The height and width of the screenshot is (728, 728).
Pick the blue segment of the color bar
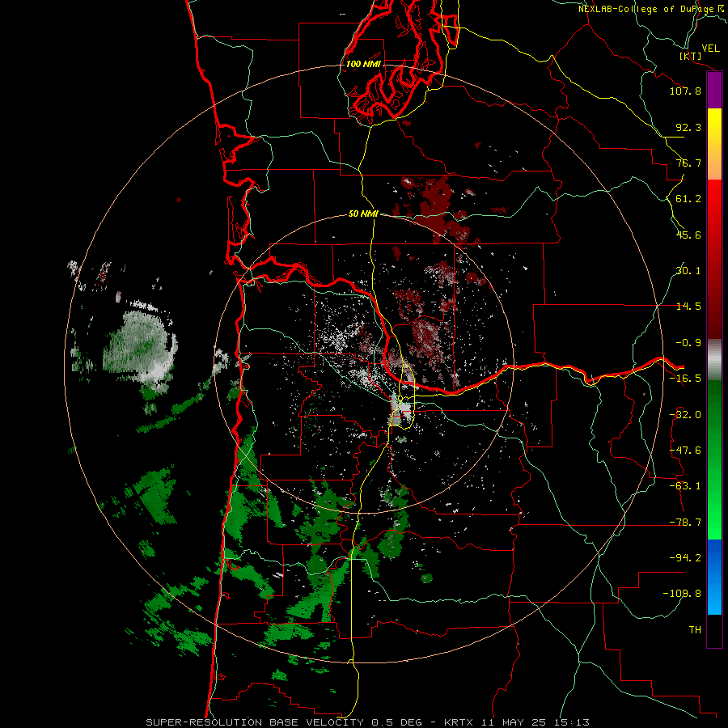(714, 577)
